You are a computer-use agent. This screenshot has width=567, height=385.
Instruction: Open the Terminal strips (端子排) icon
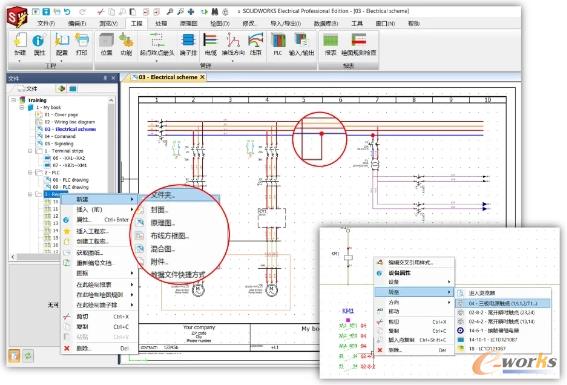[188, 44]
